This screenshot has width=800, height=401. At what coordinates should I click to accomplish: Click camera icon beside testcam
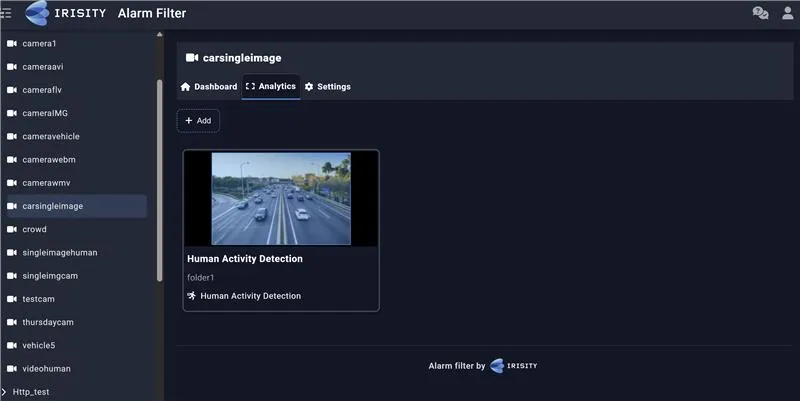12,299
